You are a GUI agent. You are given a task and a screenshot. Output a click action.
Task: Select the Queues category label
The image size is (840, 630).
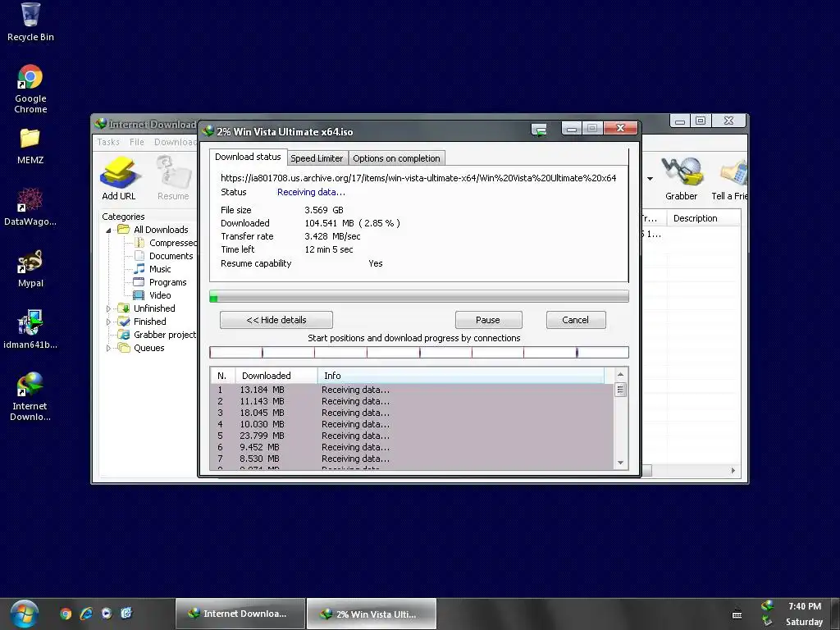149,348
